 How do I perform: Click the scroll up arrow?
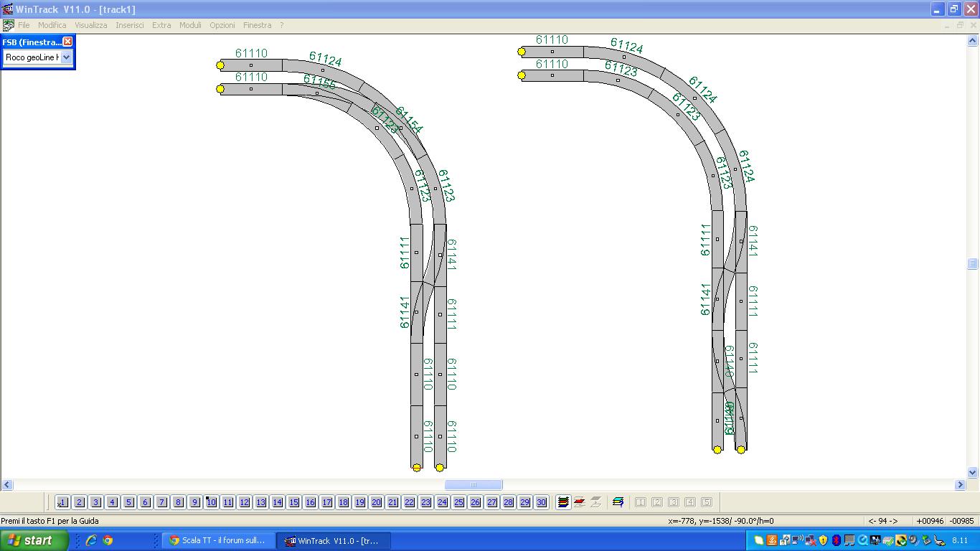(x=973, y=41)
